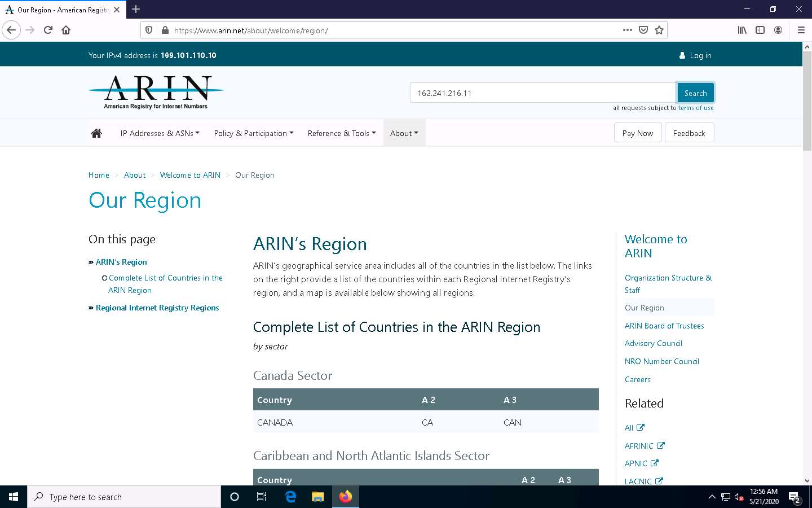Jump to Regional Internet Registry Regions
This screenshot has height=508, width=812.
click(157, 308)
